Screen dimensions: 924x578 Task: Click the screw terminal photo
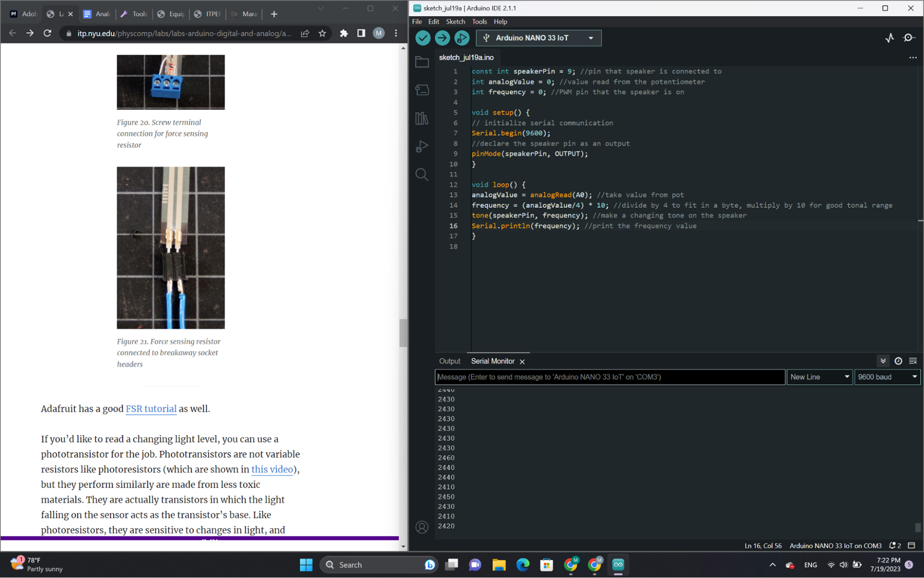coord(170,82)
